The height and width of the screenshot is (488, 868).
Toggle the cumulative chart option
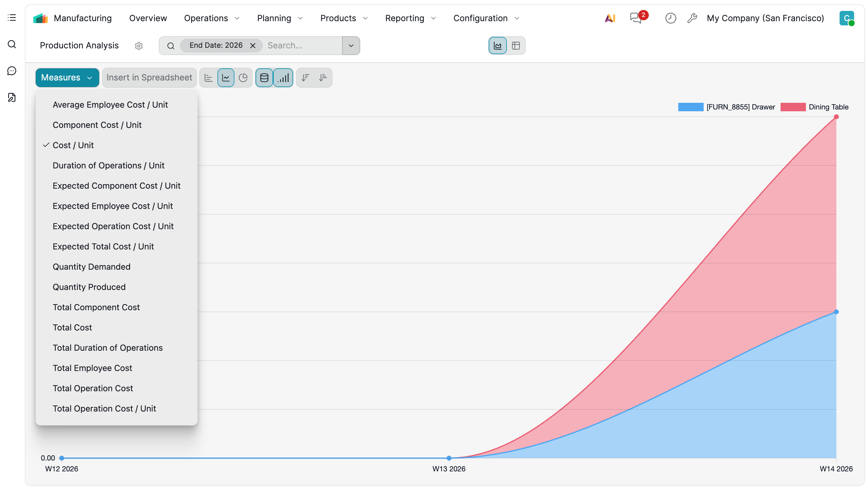click(x=283, y=78)
